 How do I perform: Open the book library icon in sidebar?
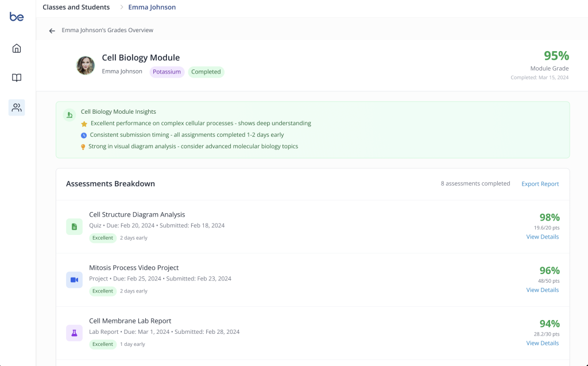pyautogui.click(x=17, y=78)
